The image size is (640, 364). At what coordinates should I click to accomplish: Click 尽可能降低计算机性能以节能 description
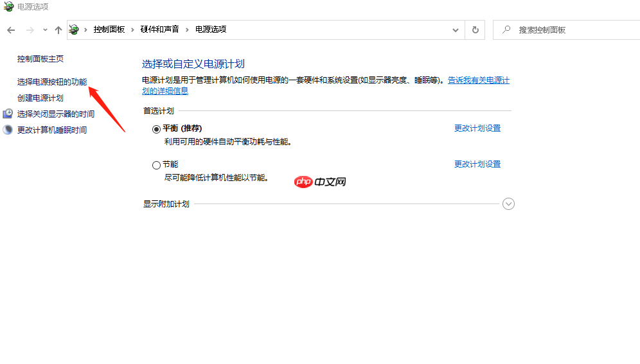coord(217,178)
